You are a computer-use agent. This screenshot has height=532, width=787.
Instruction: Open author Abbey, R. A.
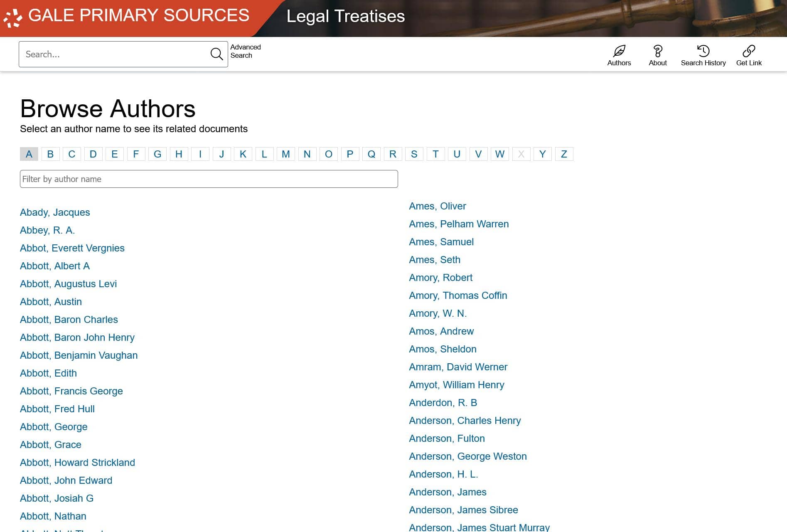point(47,230)
